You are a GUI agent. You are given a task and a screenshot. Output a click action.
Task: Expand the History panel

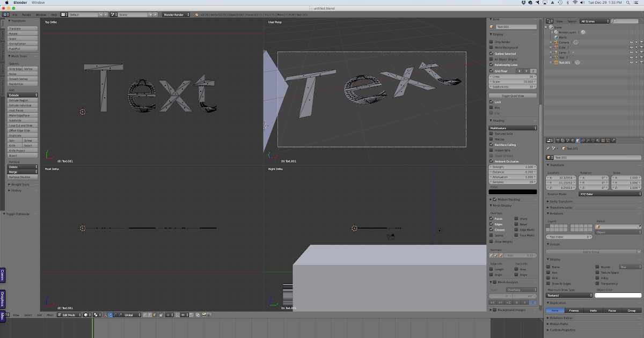(16, 190)
